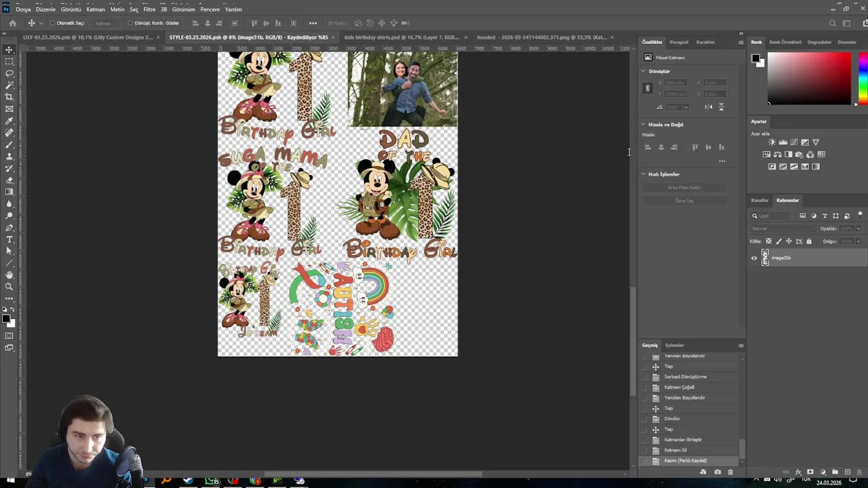The height and width of the screenshot is (488, 868).
Task: Select the Move tool in the toolbox
Action: (x=9, y=50)
